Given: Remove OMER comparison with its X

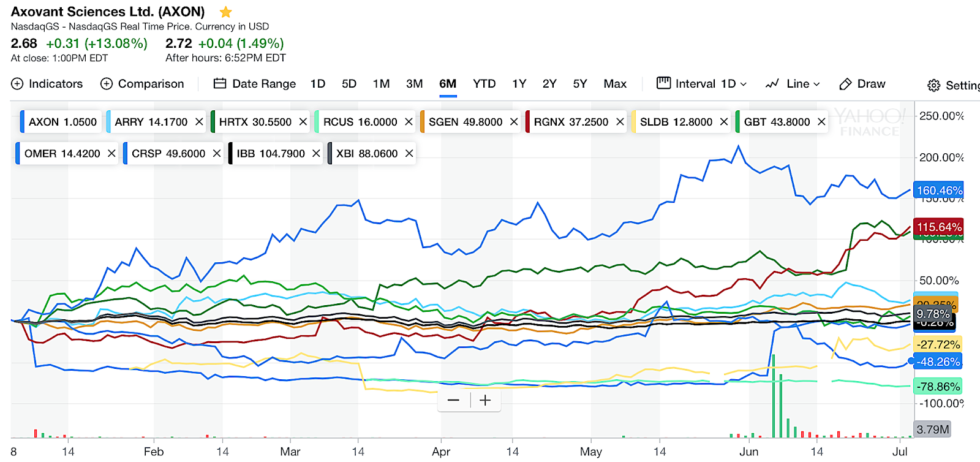Looking at the screenshot, I should (x=111, y=153).
